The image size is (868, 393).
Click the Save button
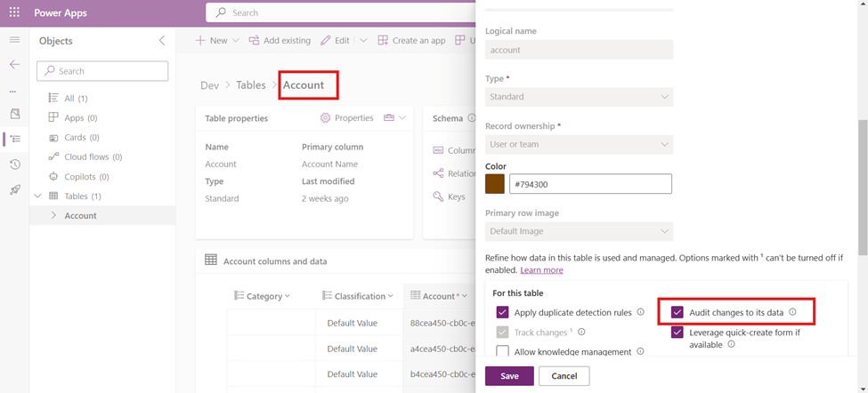click(509, 376)
